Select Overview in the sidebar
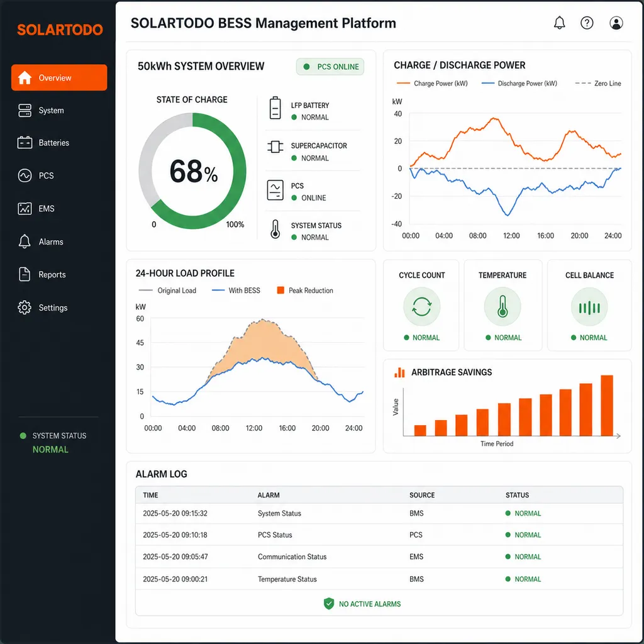This screenshot has width=644, height=644. 59,77
